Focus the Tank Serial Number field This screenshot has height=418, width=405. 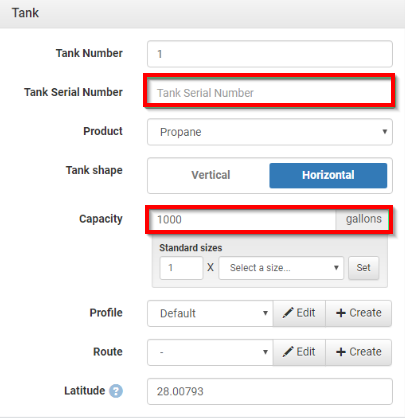point(269,93)
